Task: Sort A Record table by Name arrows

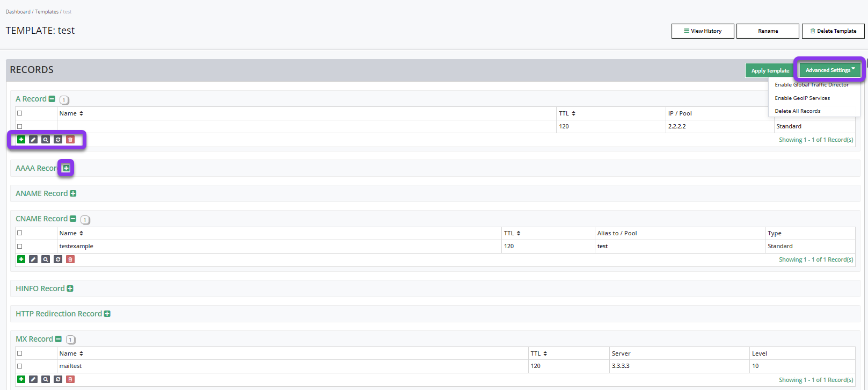Action: [x=81, y=113]
